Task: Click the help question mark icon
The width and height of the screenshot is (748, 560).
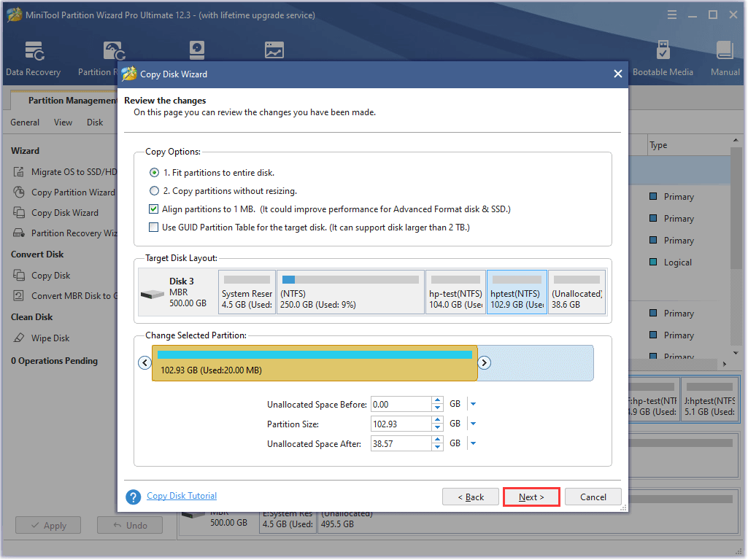Action: (133, 497)
